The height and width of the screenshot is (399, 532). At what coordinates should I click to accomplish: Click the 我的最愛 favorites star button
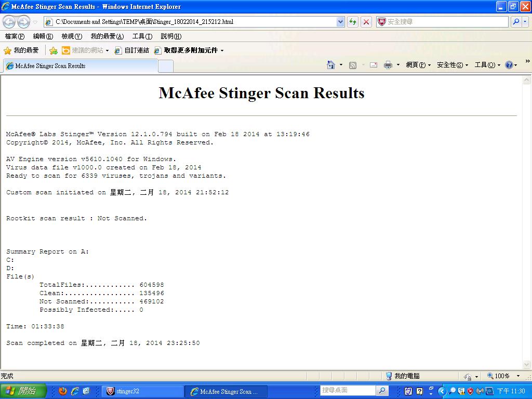[x=21, y=50]
